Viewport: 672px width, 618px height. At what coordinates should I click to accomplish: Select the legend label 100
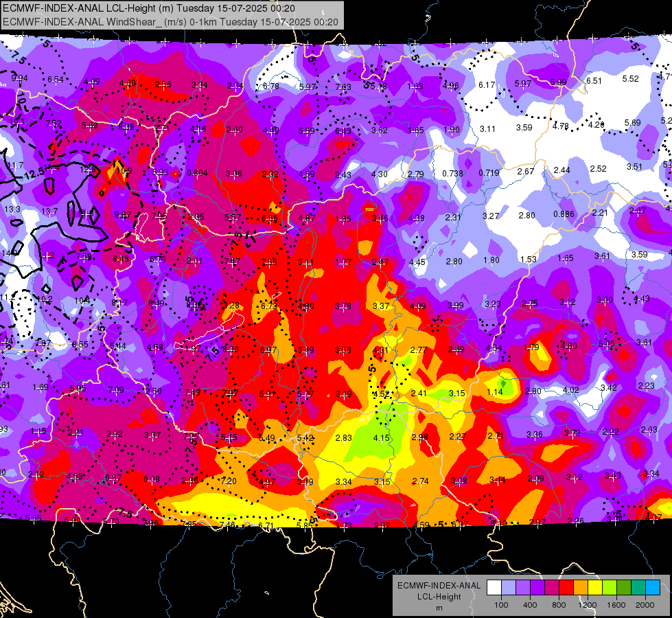[501, 605]
